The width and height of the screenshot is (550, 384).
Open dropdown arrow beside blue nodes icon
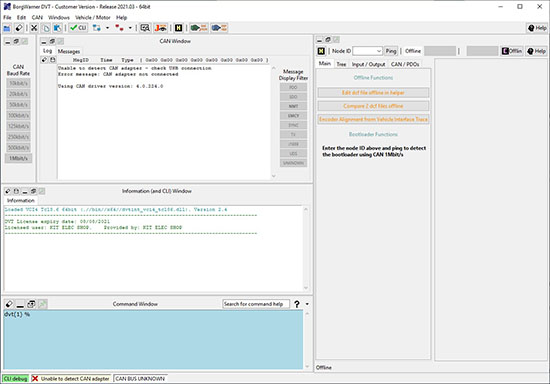(107, 28)
